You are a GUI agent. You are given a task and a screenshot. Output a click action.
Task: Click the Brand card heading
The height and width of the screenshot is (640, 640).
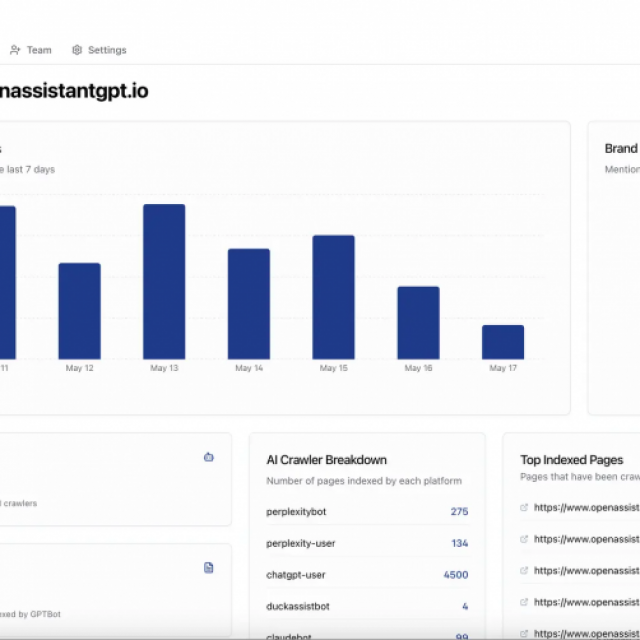(622, 149)
